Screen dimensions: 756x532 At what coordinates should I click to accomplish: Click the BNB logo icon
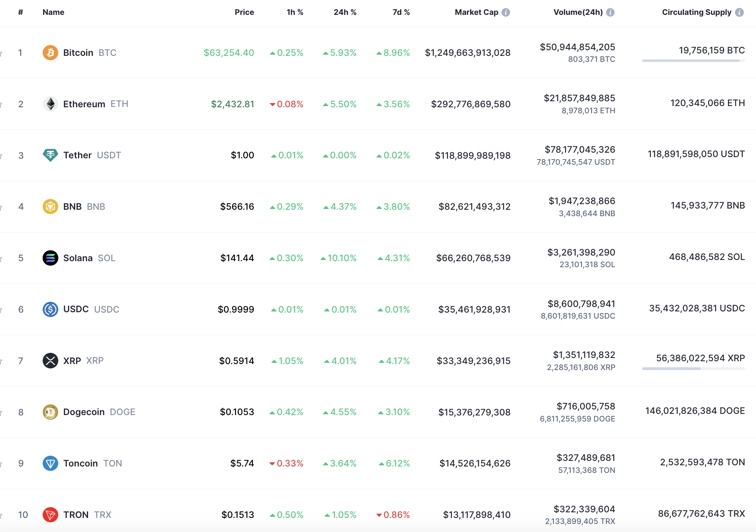[x=50, y=207]
